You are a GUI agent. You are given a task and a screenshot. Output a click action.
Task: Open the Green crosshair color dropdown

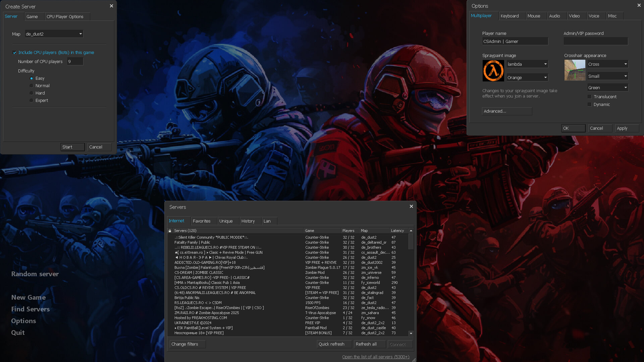pyautogui.click(x=608, y=87)
